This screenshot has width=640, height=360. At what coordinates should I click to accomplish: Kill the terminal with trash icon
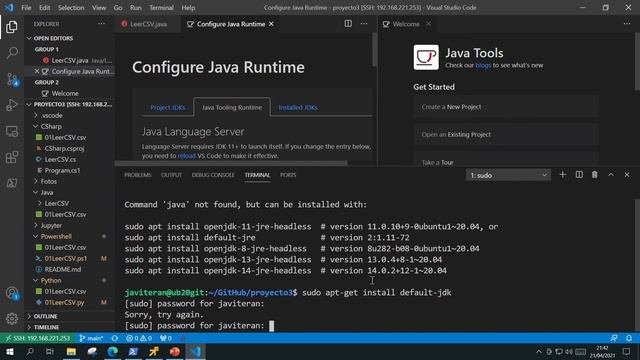click(595, 175)
